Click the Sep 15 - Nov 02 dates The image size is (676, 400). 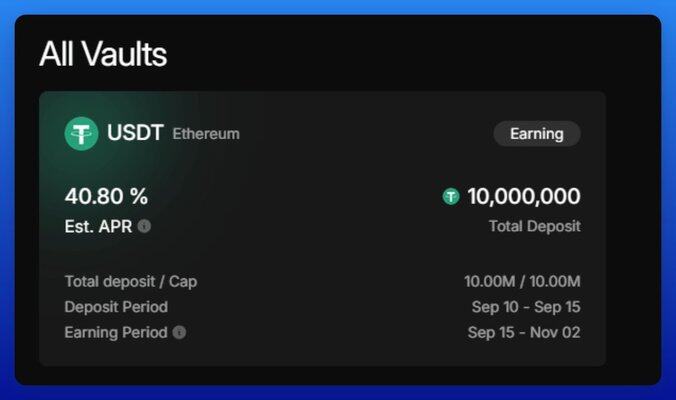click(524, 332)
